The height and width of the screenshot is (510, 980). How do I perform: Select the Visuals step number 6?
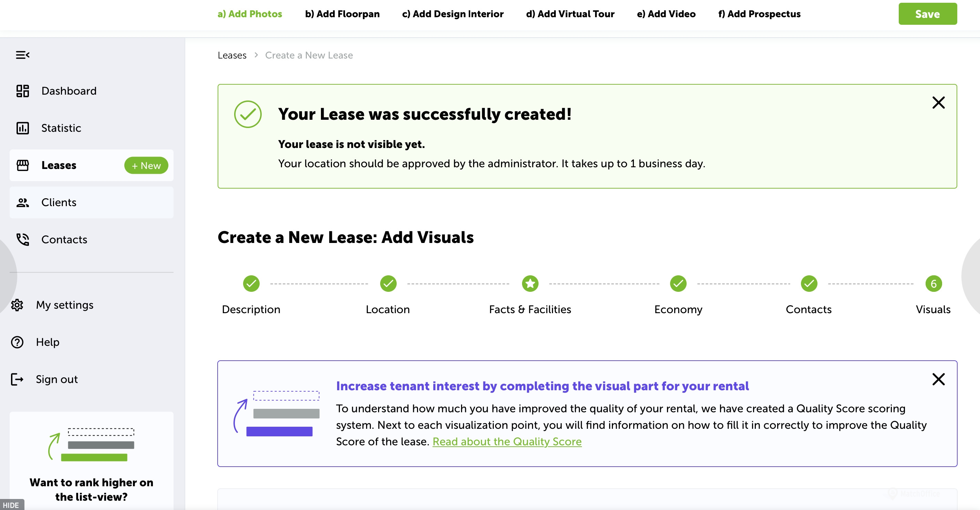(x=933, y=284)
